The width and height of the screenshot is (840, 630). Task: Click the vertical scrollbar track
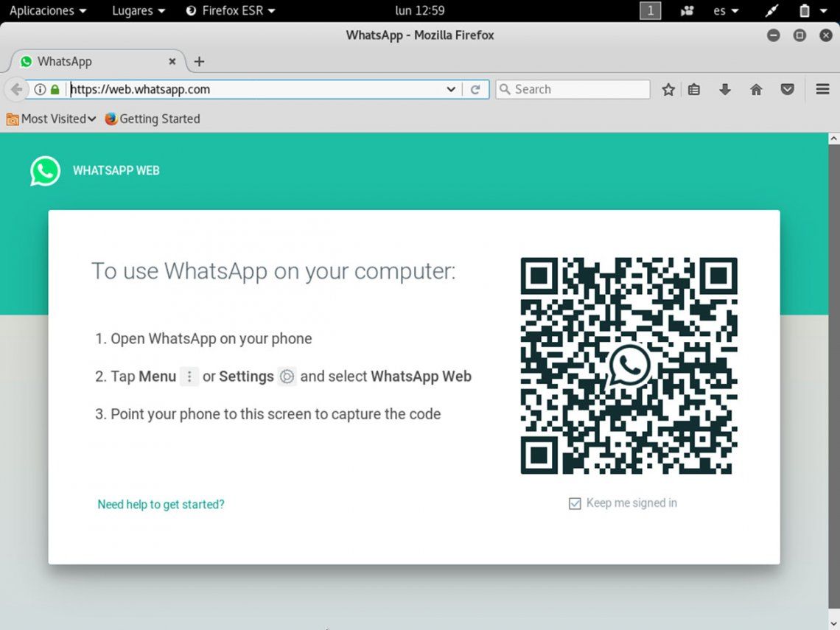(x=834, y=375)
